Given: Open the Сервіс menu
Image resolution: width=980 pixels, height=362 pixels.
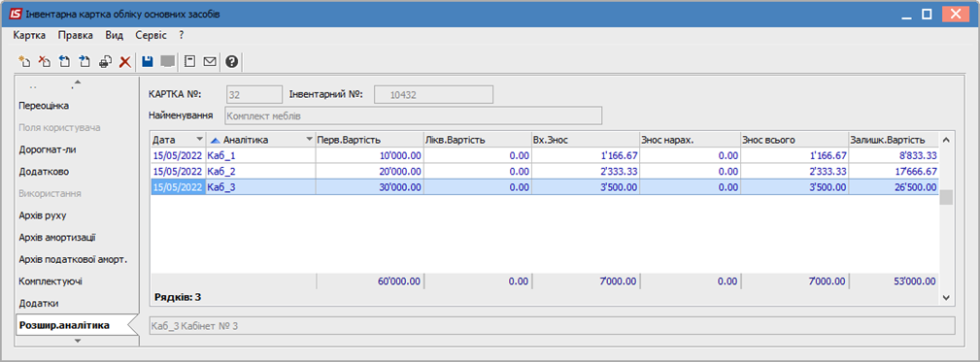Looking at the screenshot, I should coord(151,36).
